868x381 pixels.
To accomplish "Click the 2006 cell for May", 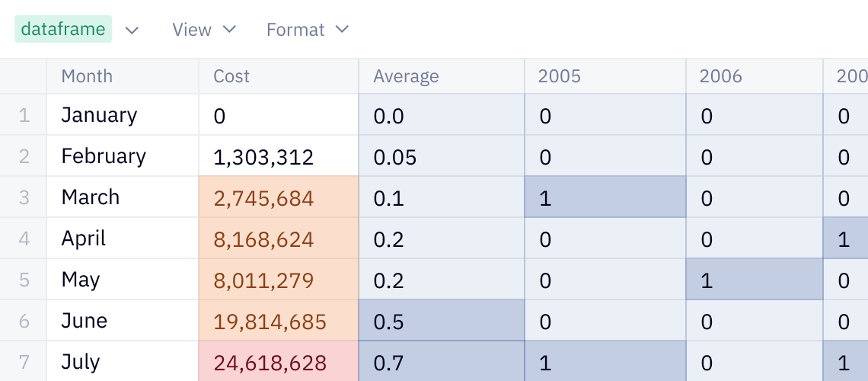I will click(754, 280).
